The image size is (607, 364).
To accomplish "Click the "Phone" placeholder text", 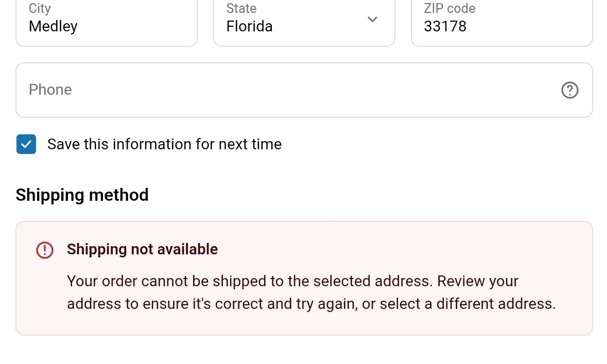I will (50, 90).
